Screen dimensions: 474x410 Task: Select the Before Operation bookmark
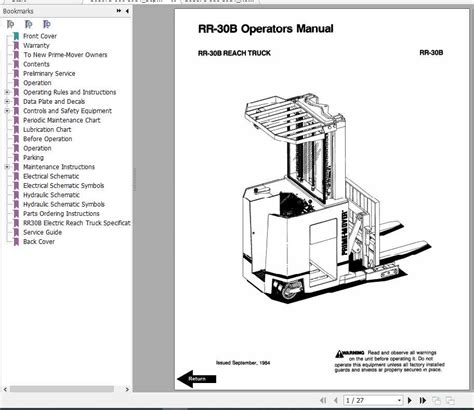48,139
